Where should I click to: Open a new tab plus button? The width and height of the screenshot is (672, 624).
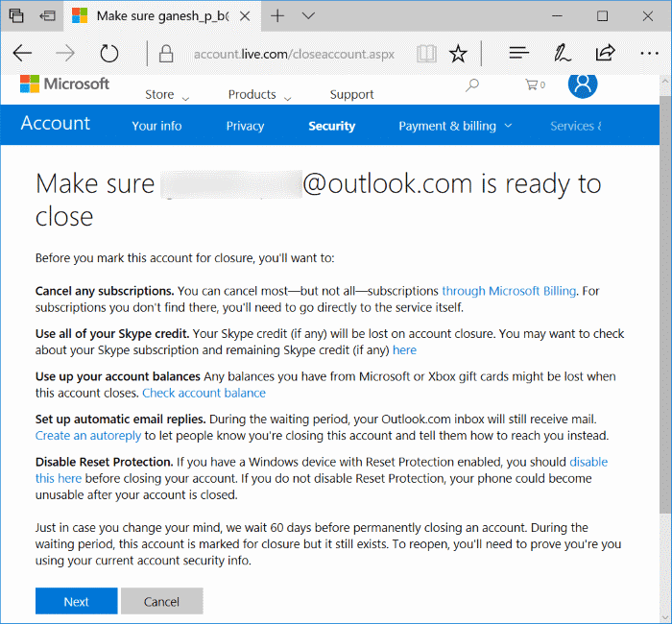[x=277, y=16]
